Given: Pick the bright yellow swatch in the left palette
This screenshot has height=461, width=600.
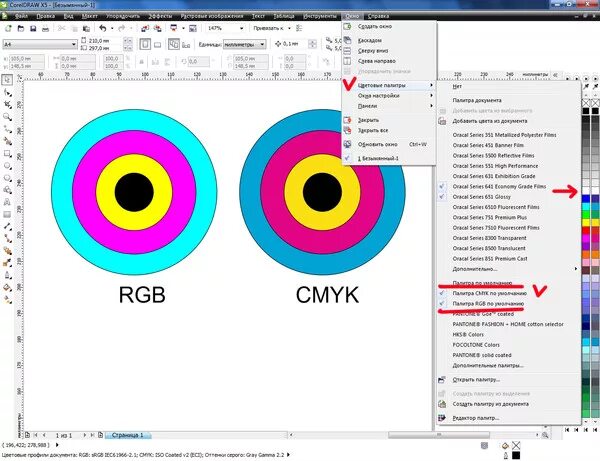Looking at the screenshot, I should click(x=586, y=222).
